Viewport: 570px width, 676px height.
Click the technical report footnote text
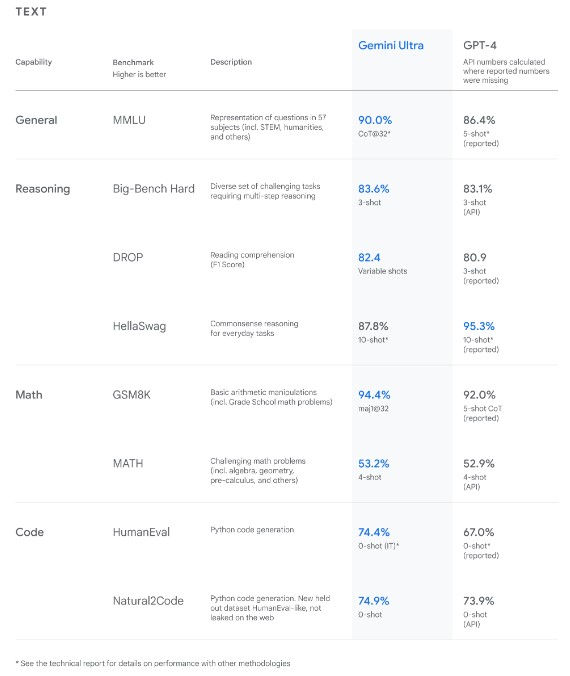153,663
